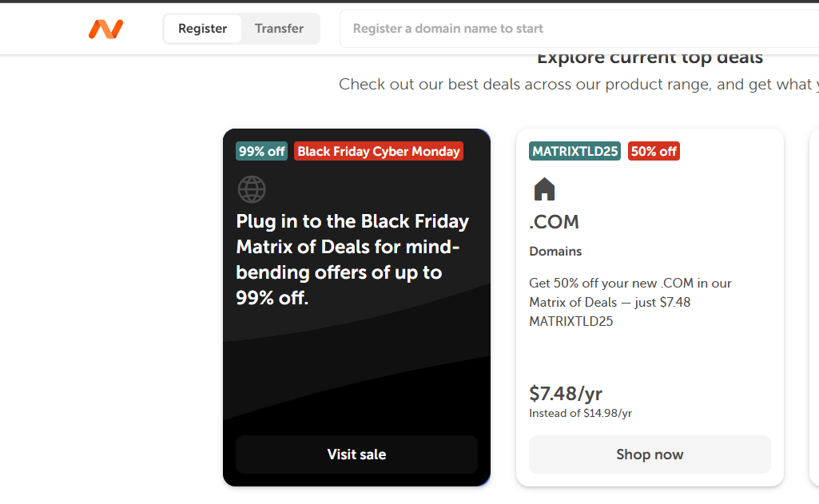The width and height of the screenshot is (819, 504).
Task: Click the 'Explore current top deals' heading
Action: [x=650, y=58]
